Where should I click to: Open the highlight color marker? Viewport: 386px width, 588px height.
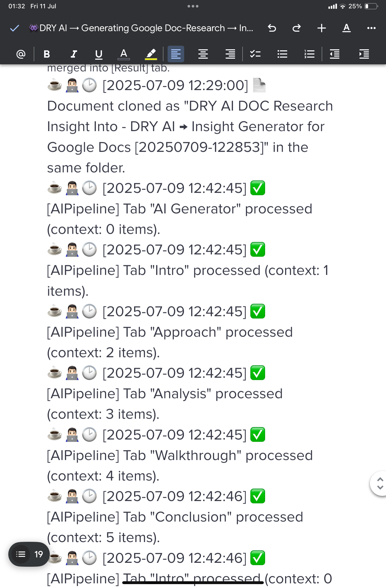(x=151, y=54)
